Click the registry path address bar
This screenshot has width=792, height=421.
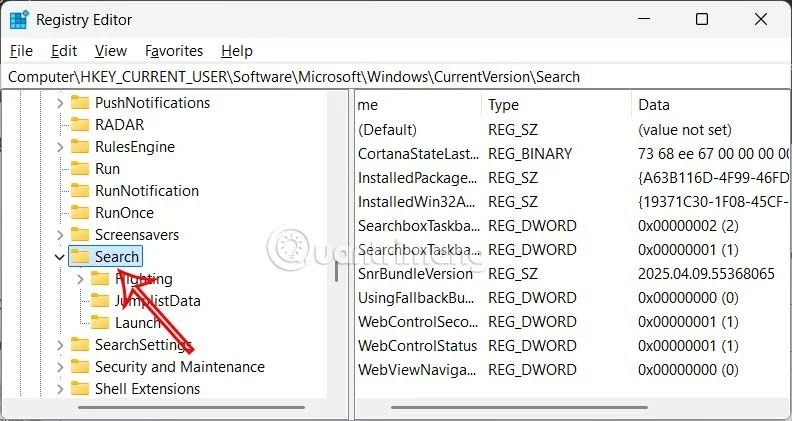pyautogui.click(x=396, y=77)
